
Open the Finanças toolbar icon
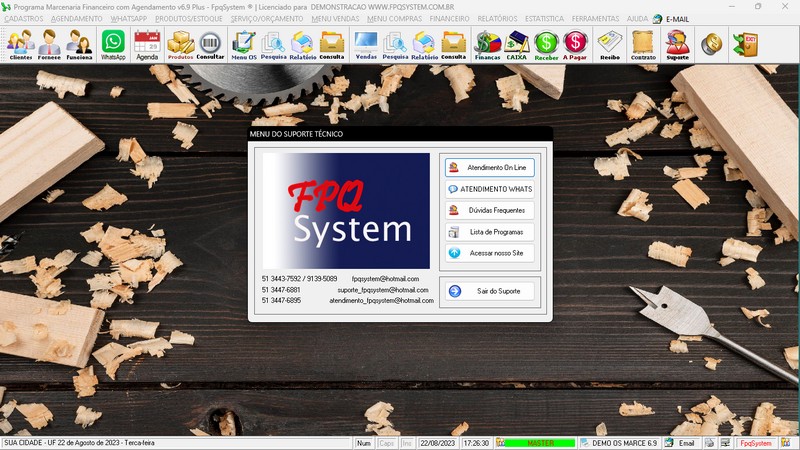pyautogui.click(x=488, y=45)
